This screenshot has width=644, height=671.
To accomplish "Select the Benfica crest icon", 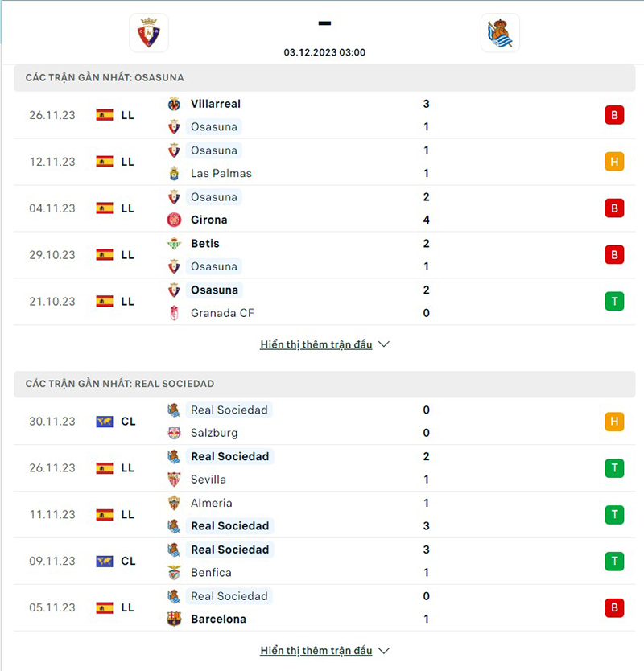I will pyautogui.click(x=175, y=572).
